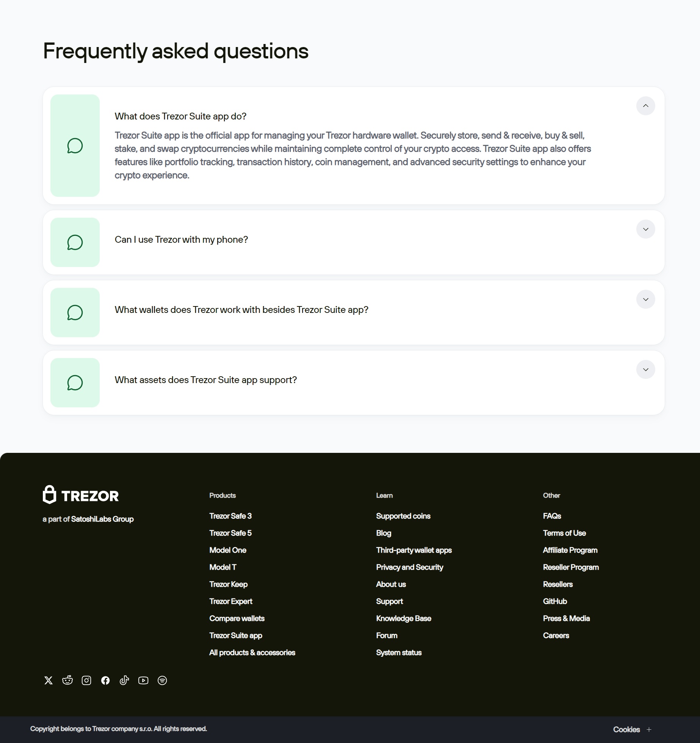Open the Trezor Safe 5 product link
Viewport: 700px width, 743px height.
231,533
